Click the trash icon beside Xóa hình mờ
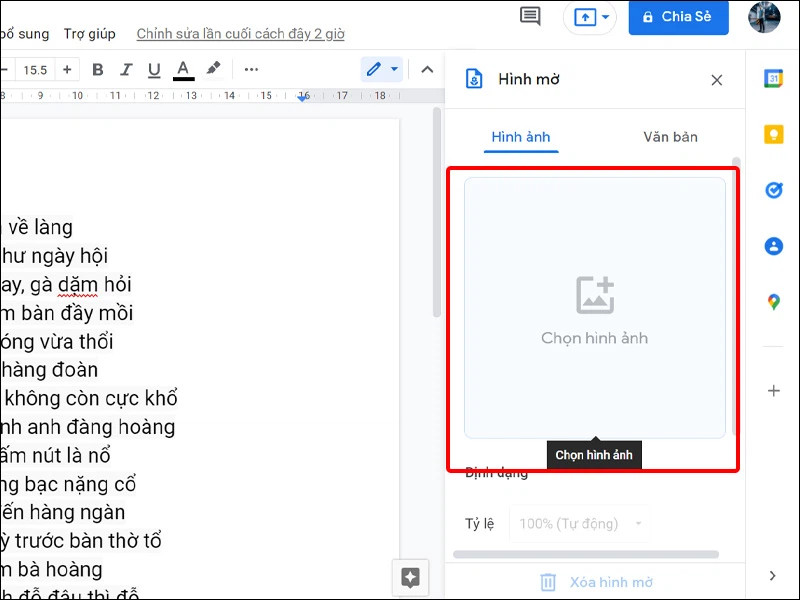This screenshot has width=800, height=600. point(548,582)
